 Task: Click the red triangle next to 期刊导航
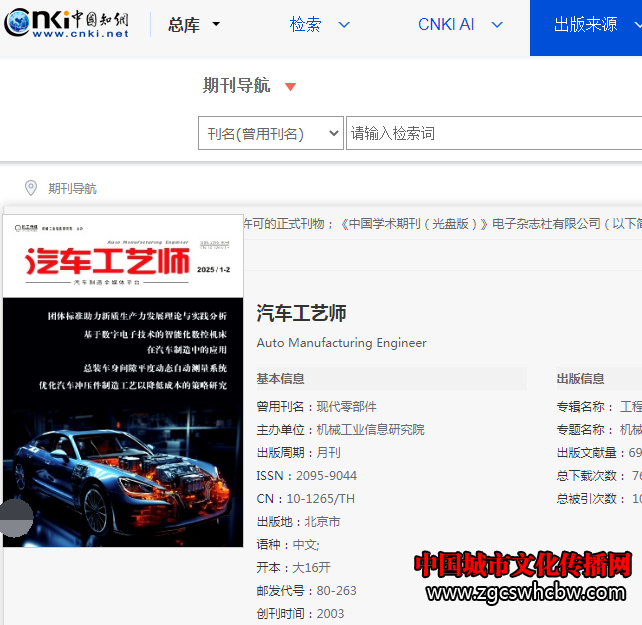pos(290,87)
